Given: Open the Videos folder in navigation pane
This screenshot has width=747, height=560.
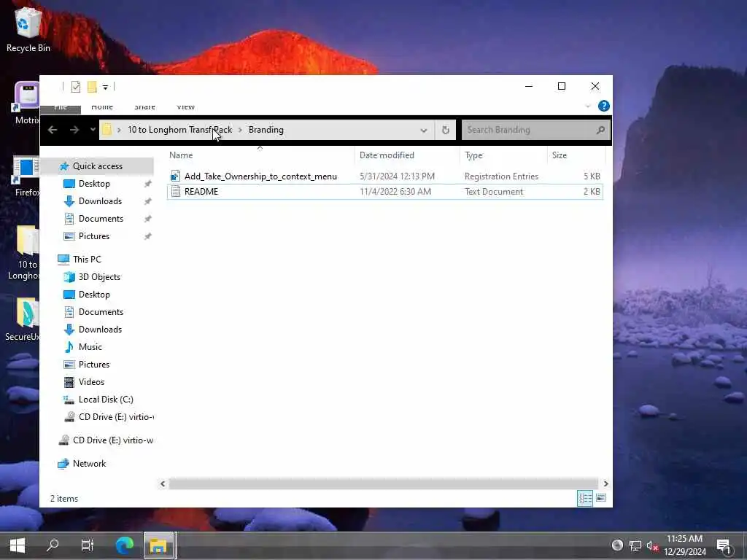Looking at the screenshot, I should [91, 382].
